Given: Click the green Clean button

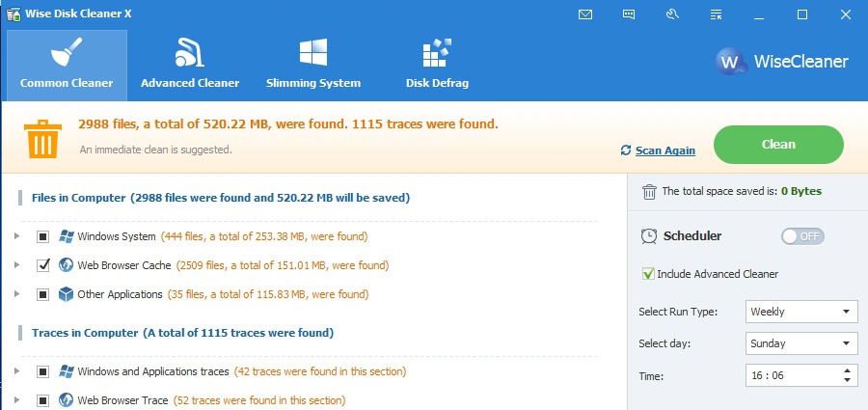Looking at the screenshot, I should pyautogui.click(x=778, y=145).
